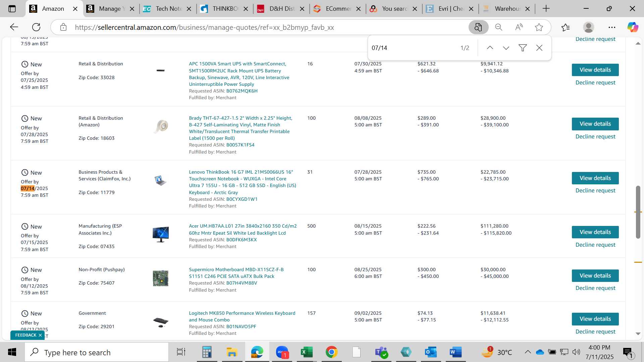Open the Brady THT-67-427 label product link
The image size is (644, 362).
pos(240,128)
